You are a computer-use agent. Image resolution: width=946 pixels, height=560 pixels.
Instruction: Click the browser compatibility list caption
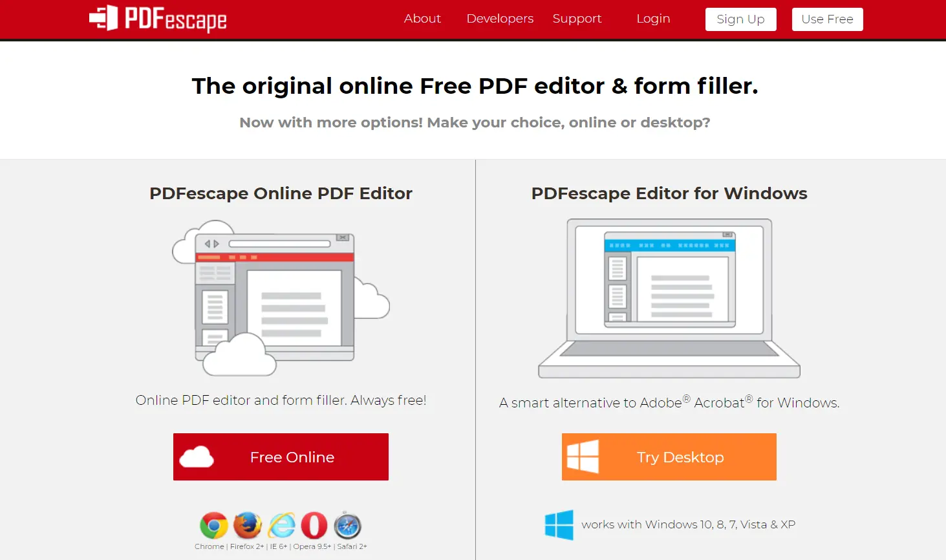tap(281, 546)
